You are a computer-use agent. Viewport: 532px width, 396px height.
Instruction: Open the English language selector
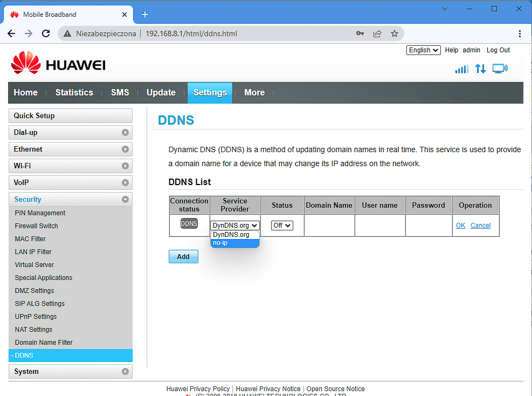(x=423, y=50)
